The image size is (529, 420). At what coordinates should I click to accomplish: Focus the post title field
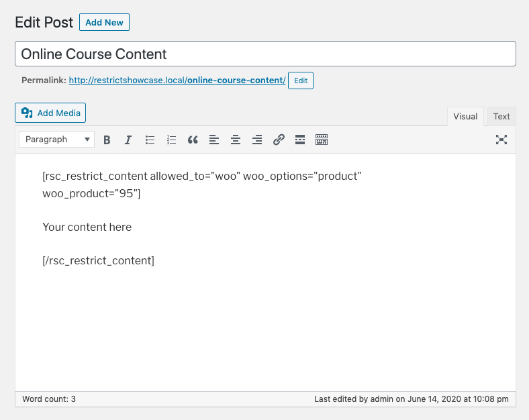[x=266, y=54]
